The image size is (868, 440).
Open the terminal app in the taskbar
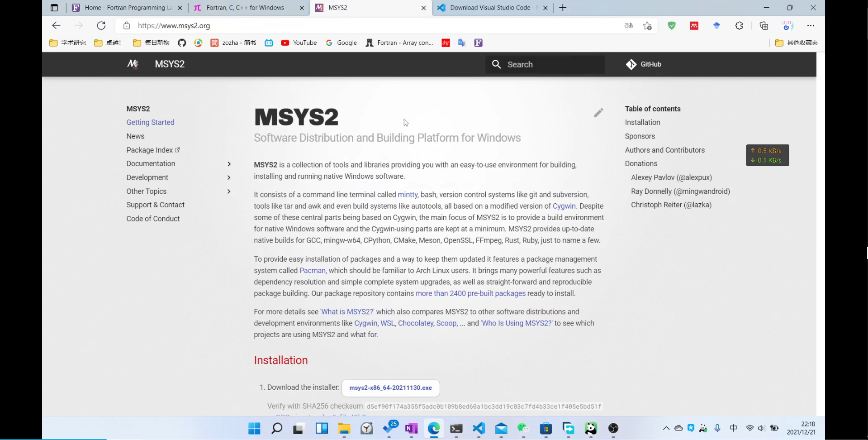(x=456, y=428)
